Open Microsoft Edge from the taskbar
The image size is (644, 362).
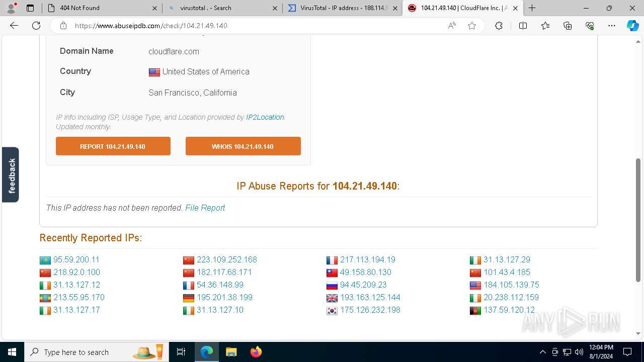click(207, 352)
